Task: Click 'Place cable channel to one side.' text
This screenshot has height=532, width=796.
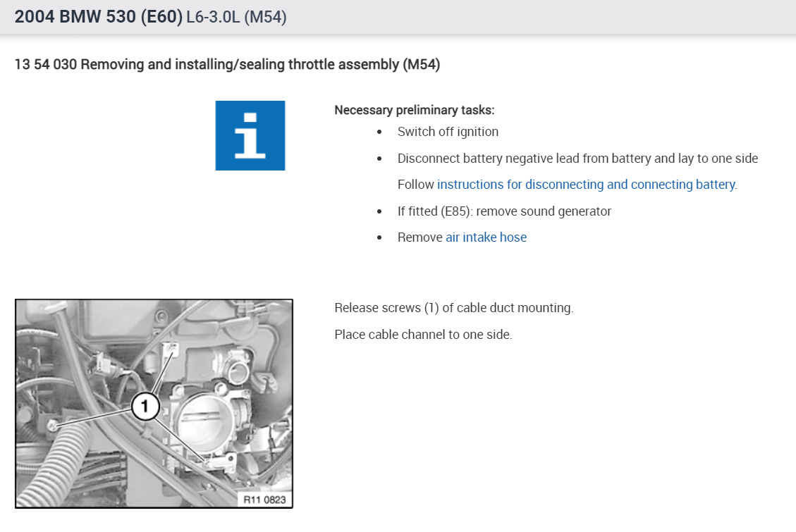Action: (424, 335)
